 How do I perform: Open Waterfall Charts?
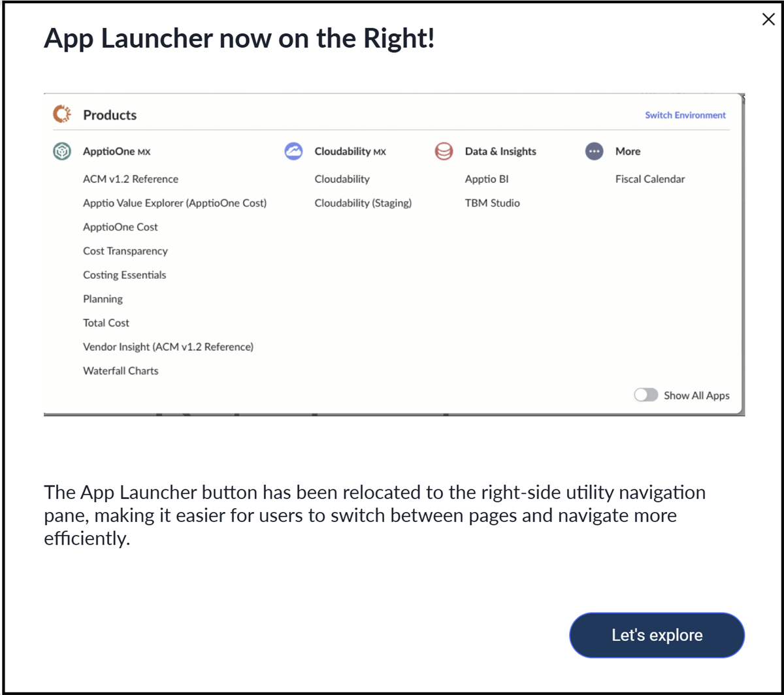(x=121, y=371)
